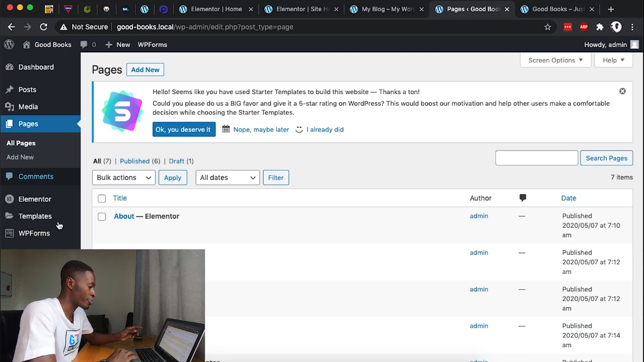Click the Search Pages button

[606, 158]
